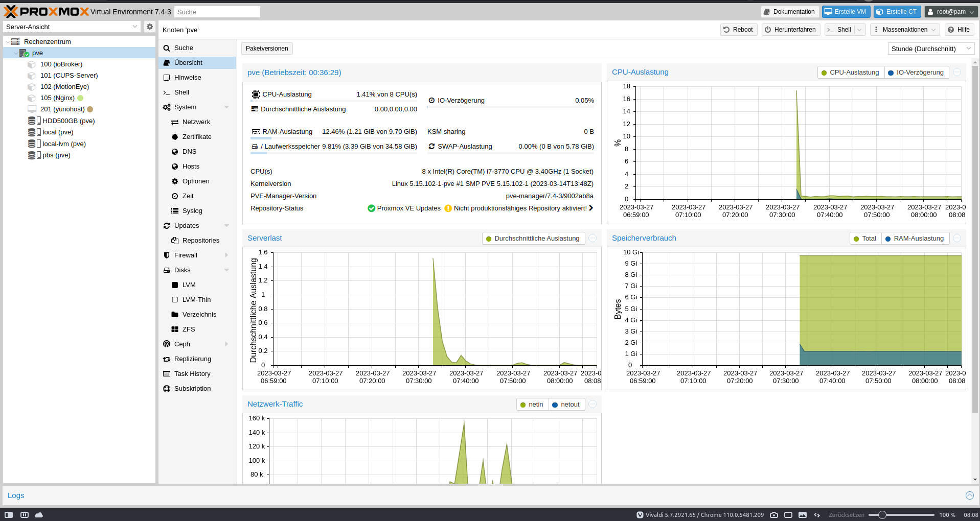This screenshot has height=521, width=980.
Task: Expand the Logs panel with arrow icon
Action: (969, 495)
